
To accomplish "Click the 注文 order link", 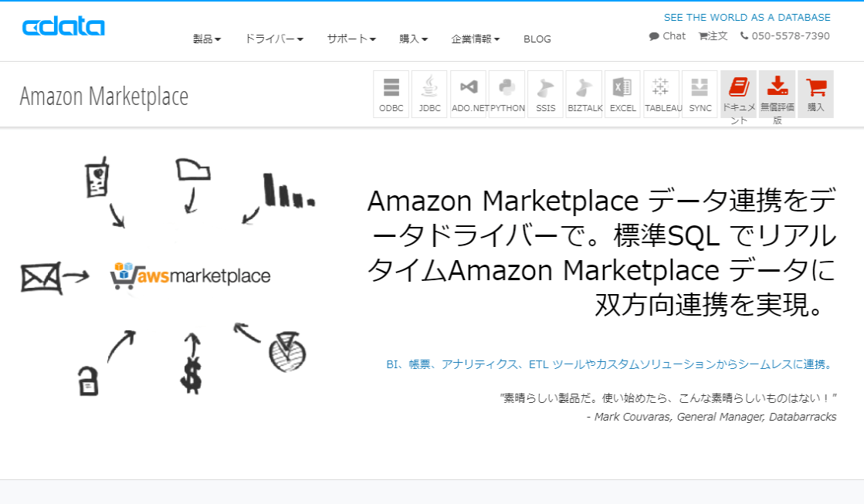I will 713,36.
